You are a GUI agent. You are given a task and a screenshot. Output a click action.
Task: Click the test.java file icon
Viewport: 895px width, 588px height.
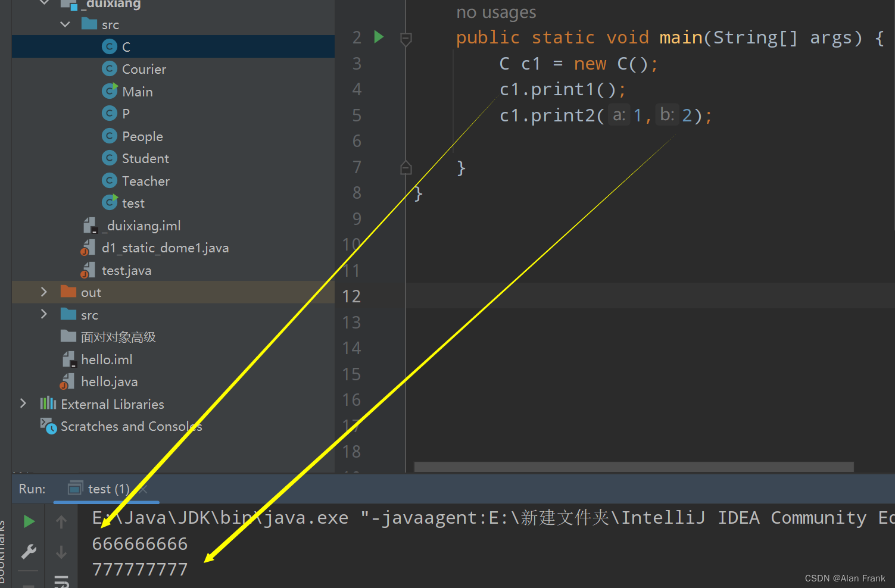(x=88, y=270)
